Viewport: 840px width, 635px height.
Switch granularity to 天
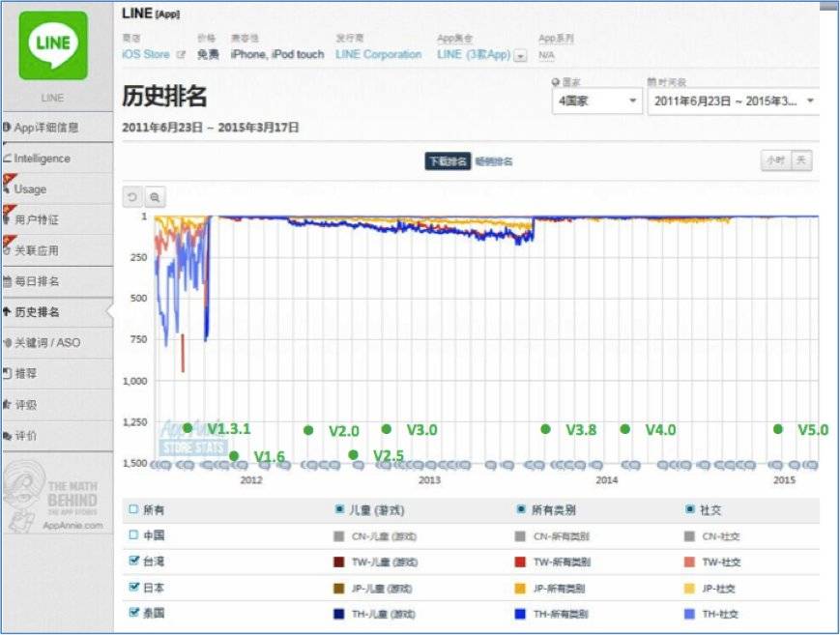coord(801,160)
